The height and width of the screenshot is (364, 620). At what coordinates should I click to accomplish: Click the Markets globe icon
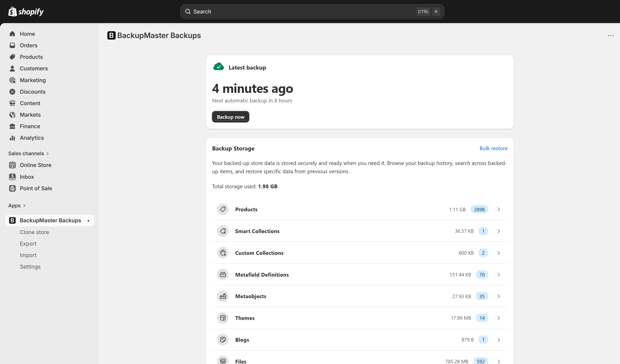(x=12, y=115)
